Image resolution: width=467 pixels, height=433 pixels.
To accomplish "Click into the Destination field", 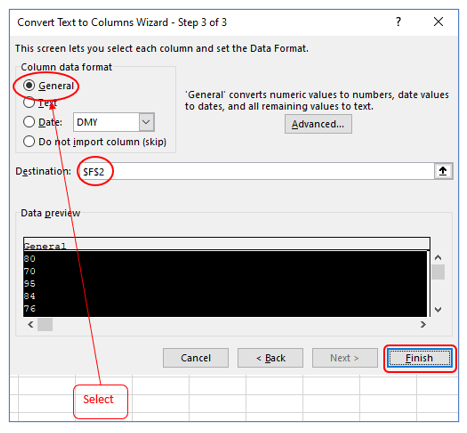I will click(257, 171).
